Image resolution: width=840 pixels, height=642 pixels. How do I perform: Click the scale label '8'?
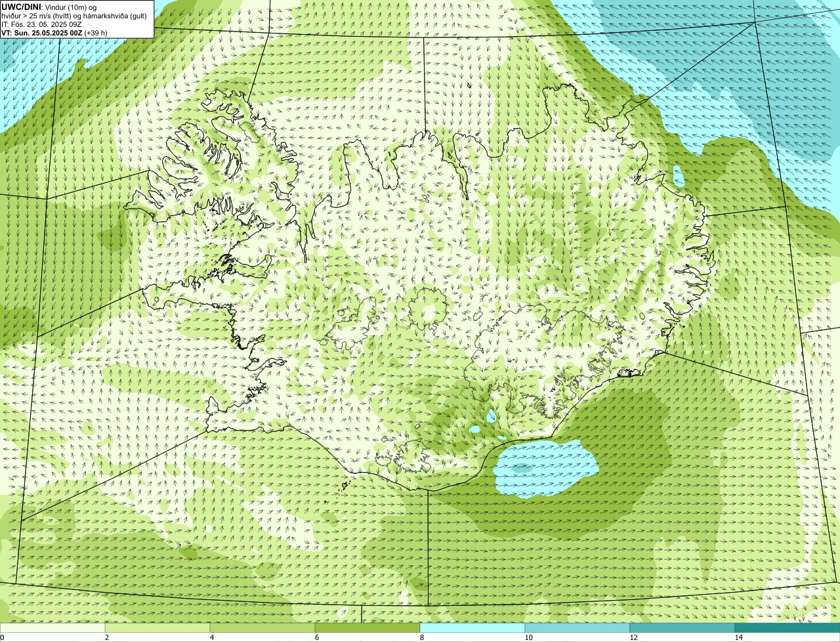421,637
